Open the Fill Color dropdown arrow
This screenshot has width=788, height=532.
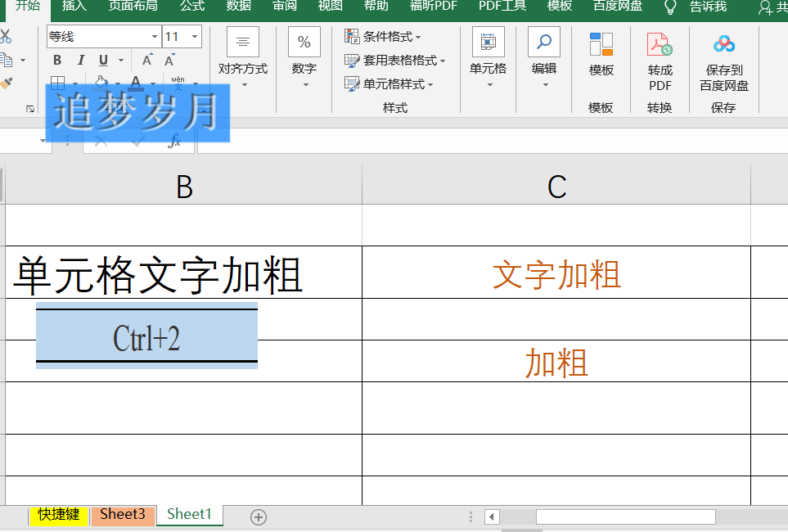click(x=118, y=83)
